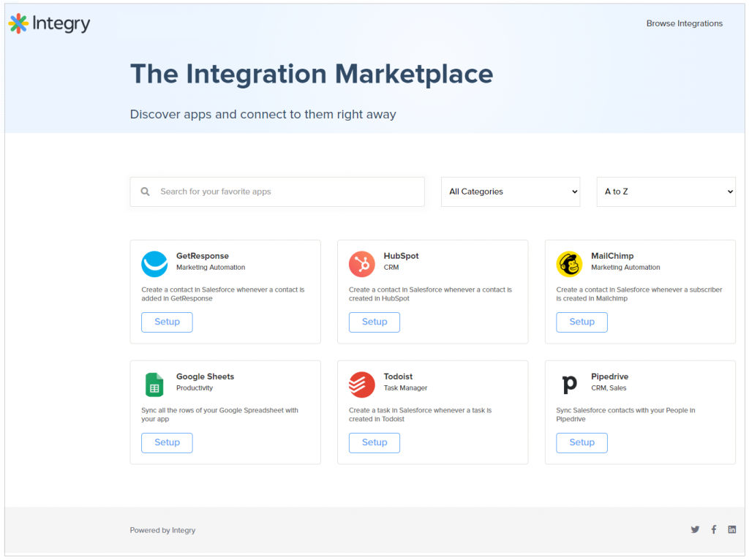Open the All Categories dropdown
The width and height of the screenshot is (749, 560).
(511, 192)
